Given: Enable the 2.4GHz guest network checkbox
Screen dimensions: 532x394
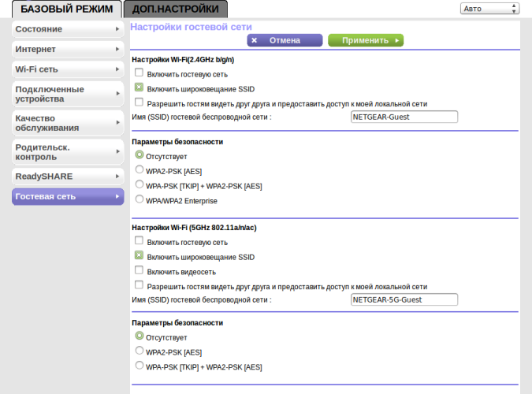Looking at the screenshot, I should click(x=139, y=72).
